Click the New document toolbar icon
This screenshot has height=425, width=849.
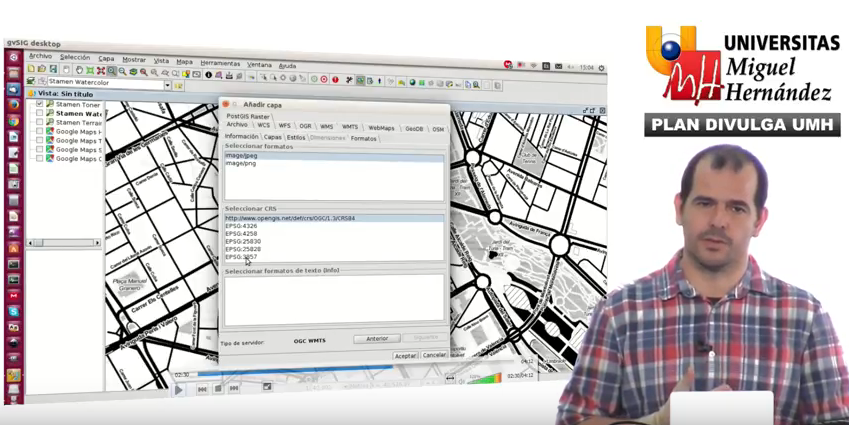pyautogui.click(x=31, y=70)
